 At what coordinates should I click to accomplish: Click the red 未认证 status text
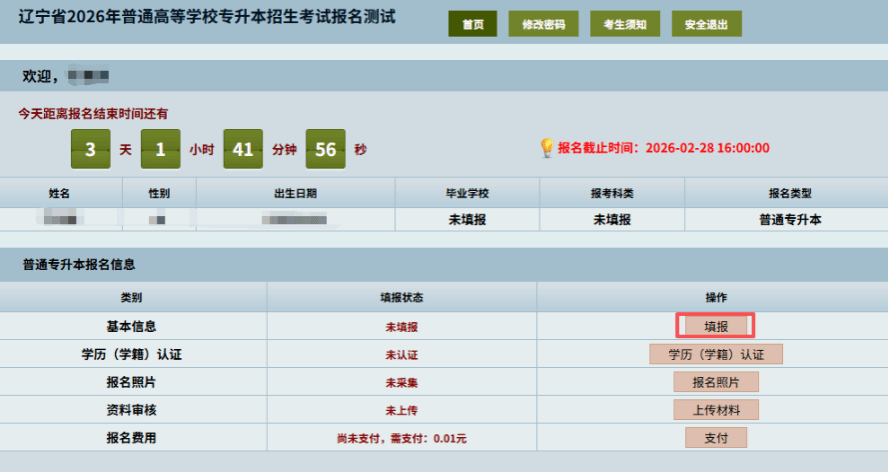[x=401, y=355]
